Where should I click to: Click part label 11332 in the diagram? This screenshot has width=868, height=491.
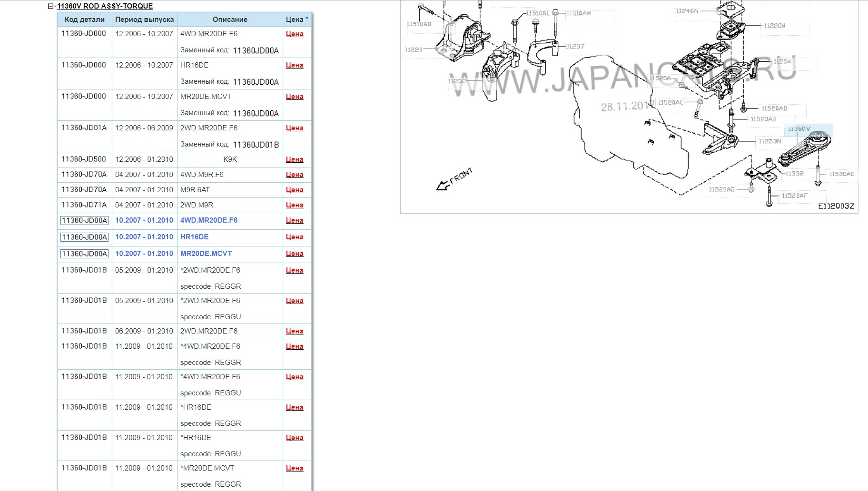tap(794, 174)
